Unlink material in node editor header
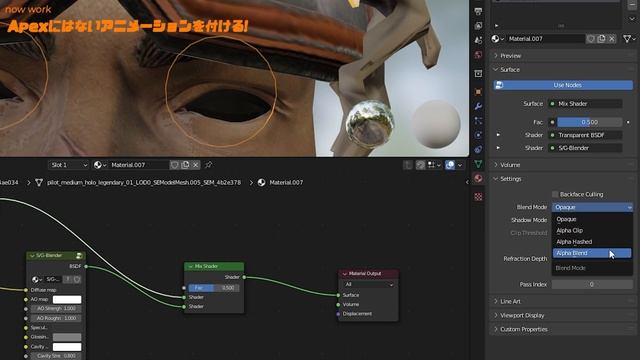The width and height of the screenshot is (640, 360). coord(196,165)
